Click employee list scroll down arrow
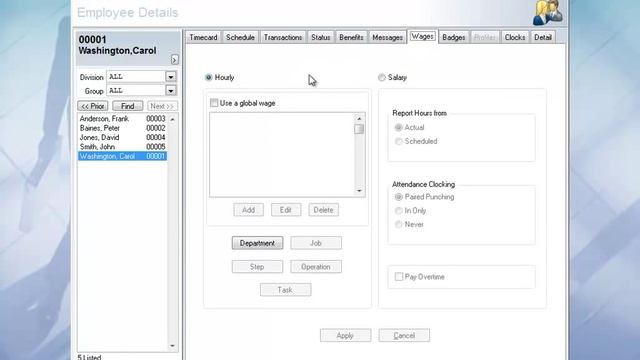The height and width of the screenshot is (360, 640). (x=172, y=346)
